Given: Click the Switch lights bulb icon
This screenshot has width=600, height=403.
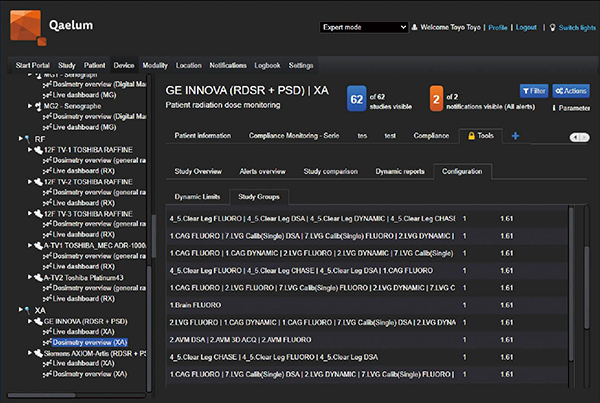Looking at the screenshot, I should tap(553, 28).
